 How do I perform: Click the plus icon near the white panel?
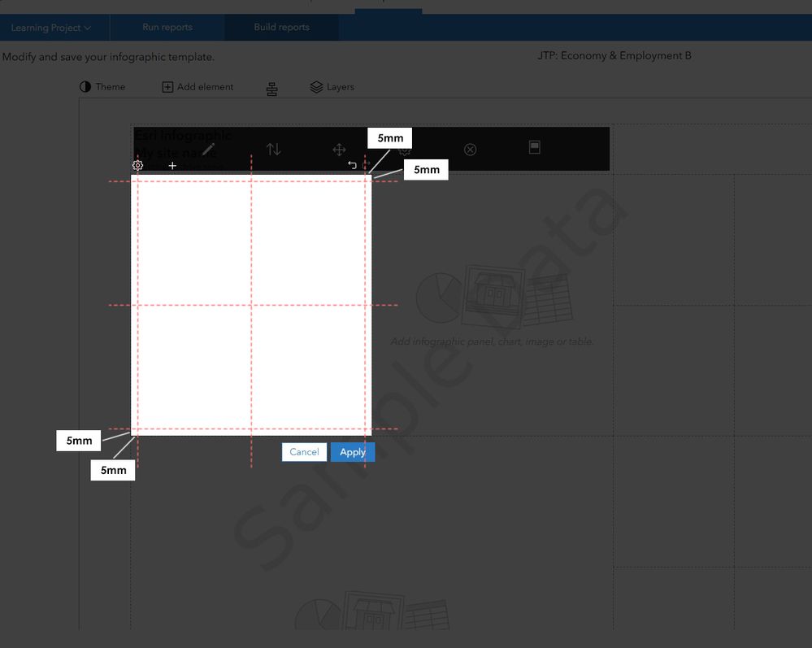pyautogui.click(x=172, y=165)
